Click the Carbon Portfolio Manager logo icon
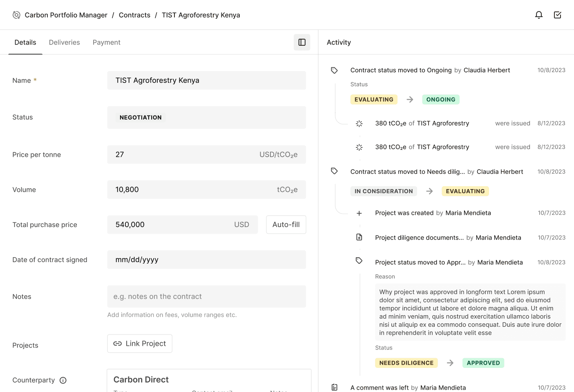The image size is (574, 392). pyautogui.click(x=16, y=15)
